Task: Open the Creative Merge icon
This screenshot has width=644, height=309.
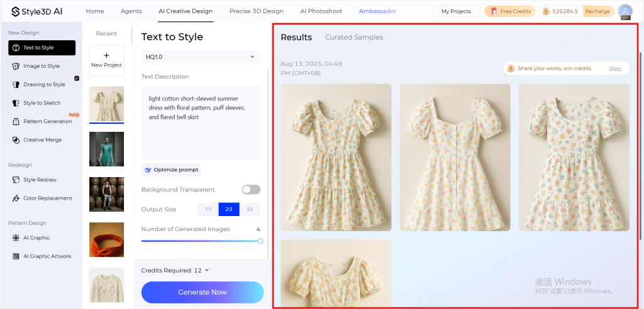Action: 16,140
